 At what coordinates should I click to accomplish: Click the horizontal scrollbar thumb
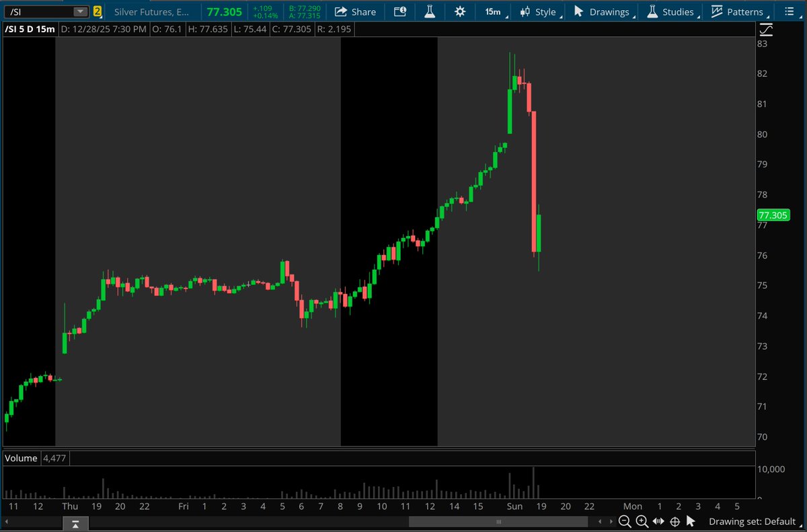(x=499, y=521)
